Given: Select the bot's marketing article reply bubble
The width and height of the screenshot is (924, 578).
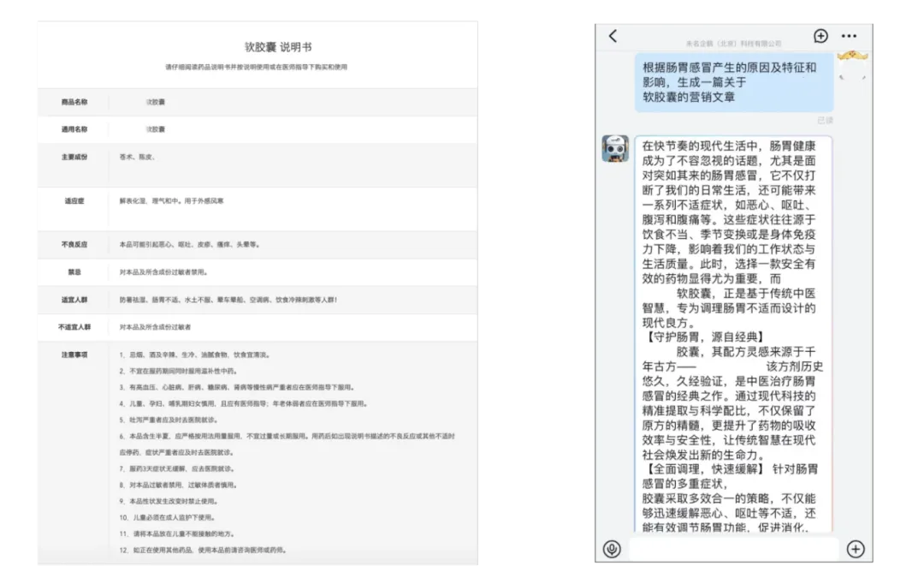Looking at the screenshot, I should 733,335.
